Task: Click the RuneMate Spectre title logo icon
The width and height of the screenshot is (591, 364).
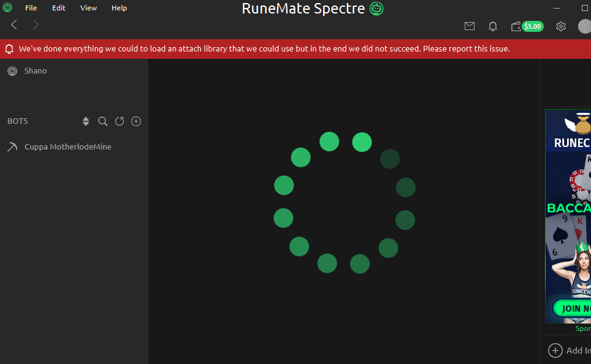Action: (376, 9)
